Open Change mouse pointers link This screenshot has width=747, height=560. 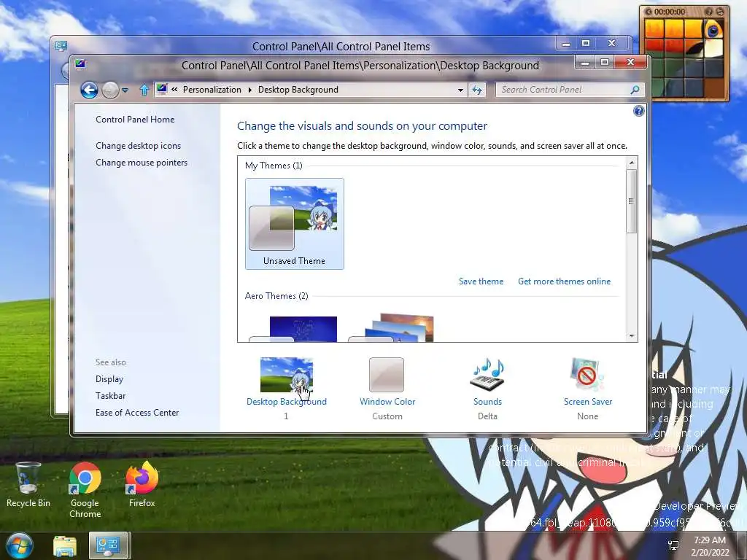tap(142, 163)
